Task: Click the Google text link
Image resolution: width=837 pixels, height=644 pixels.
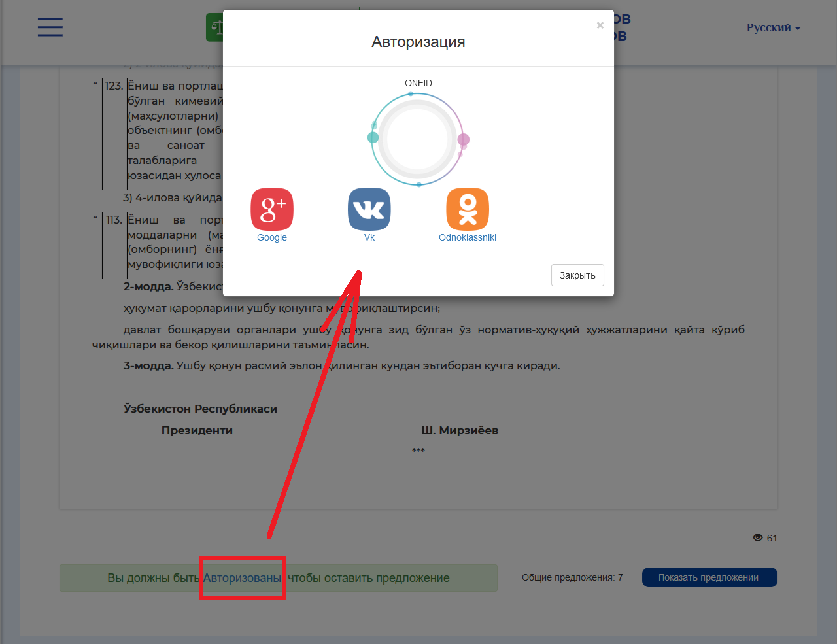Action: click(x=272, y=237)
